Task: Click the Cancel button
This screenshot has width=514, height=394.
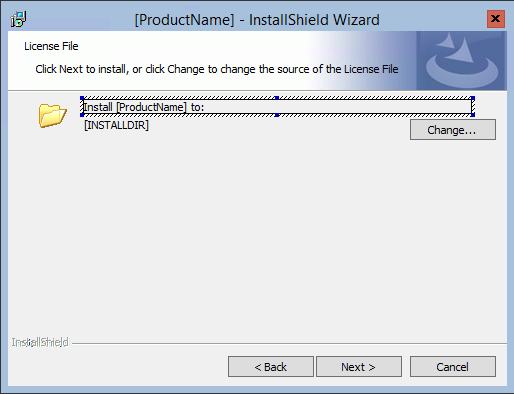Action: (x=453, y=367)
